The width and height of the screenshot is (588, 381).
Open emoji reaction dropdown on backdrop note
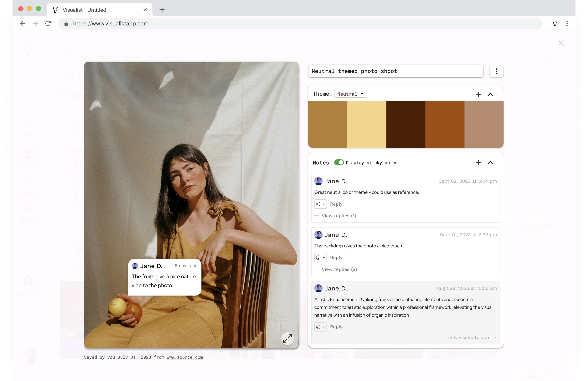pyautogui.click(x=320, y=258)
